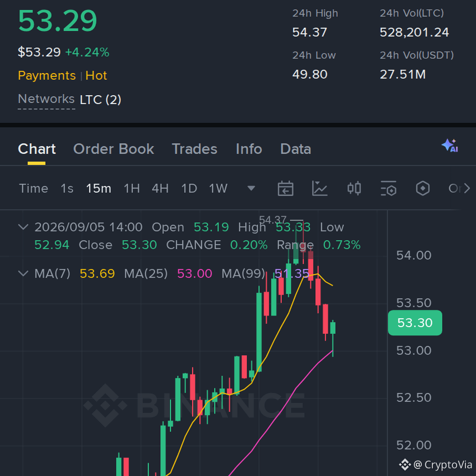Expand more time intervals dropdown arrow
Image resolution: width=476 pixels, height=476 pixels.
251,189
